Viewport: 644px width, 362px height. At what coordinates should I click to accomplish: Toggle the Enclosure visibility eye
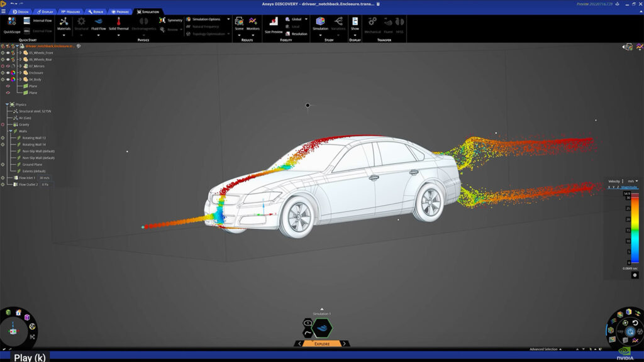pyautogui.click(x=6, y=72)
